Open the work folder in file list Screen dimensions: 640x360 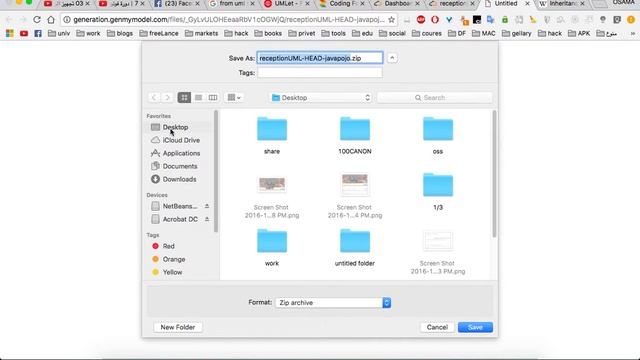[272, 241]
